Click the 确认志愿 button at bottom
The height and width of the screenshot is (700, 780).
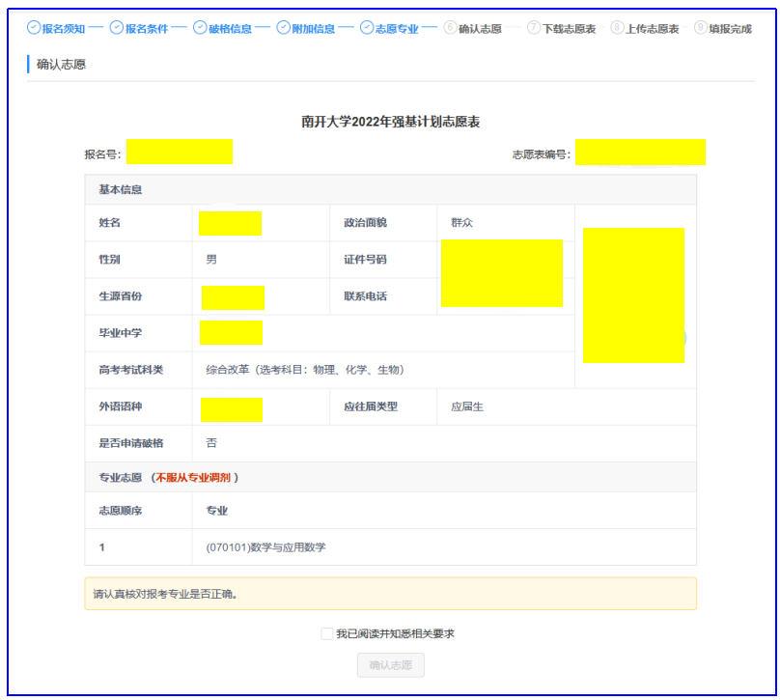click(x=391, y=665)
